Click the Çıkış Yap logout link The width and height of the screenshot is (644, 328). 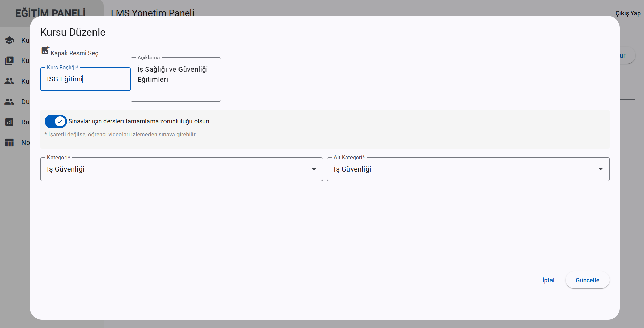[x=628, y=13]
